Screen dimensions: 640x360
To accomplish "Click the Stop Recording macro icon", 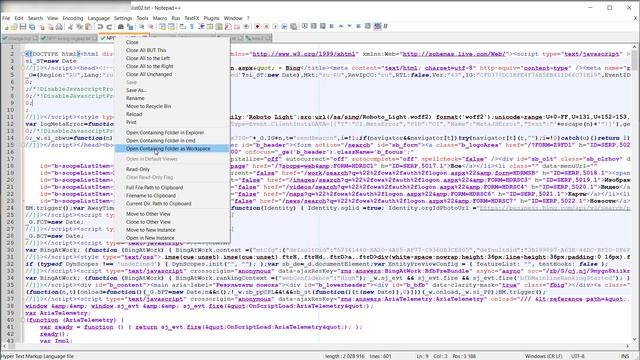I will pos(266,27).
